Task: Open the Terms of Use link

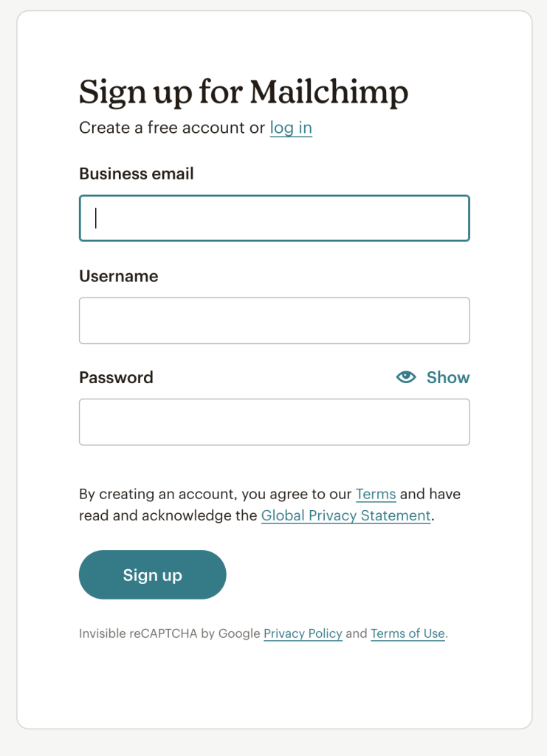Action: [x=407, y=633]
